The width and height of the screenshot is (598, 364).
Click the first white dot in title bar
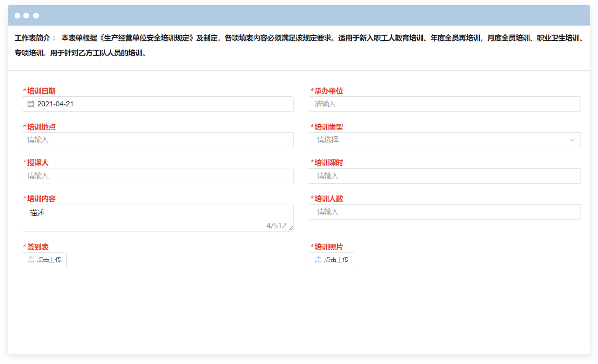tap(17, 16)
